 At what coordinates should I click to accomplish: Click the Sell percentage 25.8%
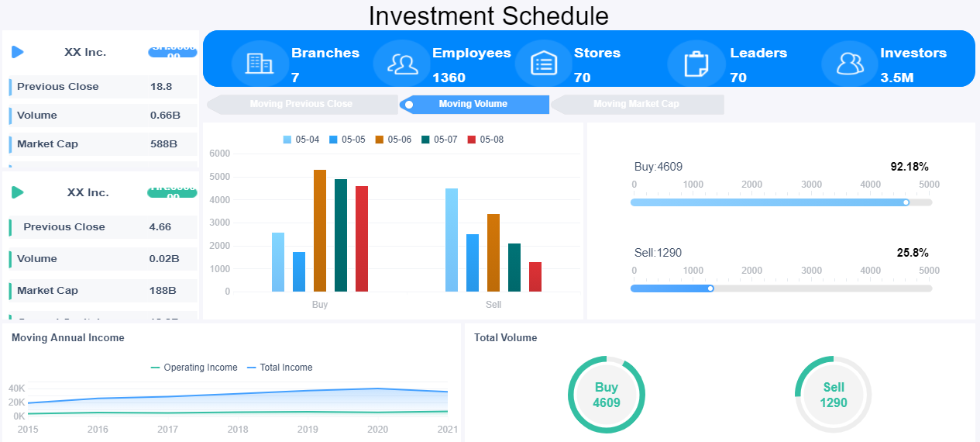click(913, 253)
